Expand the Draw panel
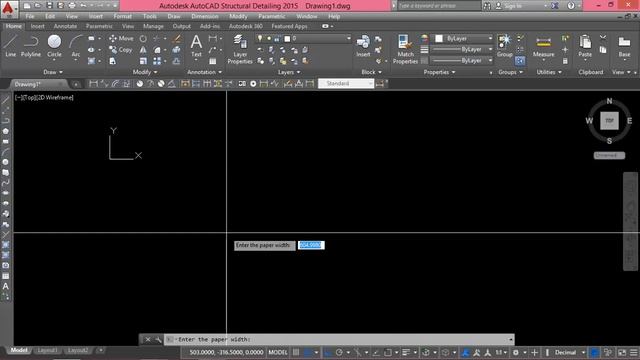640x360 pixels. (x=53, y=72)
